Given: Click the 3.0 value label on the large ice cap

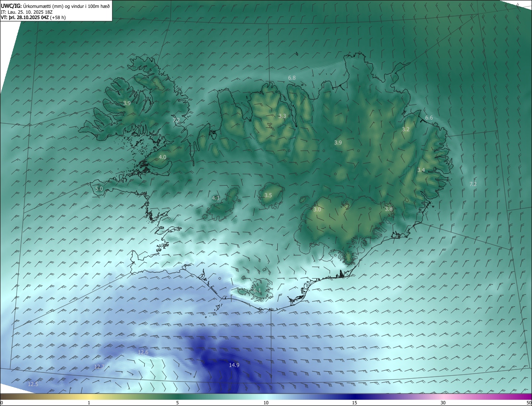Looking at the screenshot, I should coord(317,210).
